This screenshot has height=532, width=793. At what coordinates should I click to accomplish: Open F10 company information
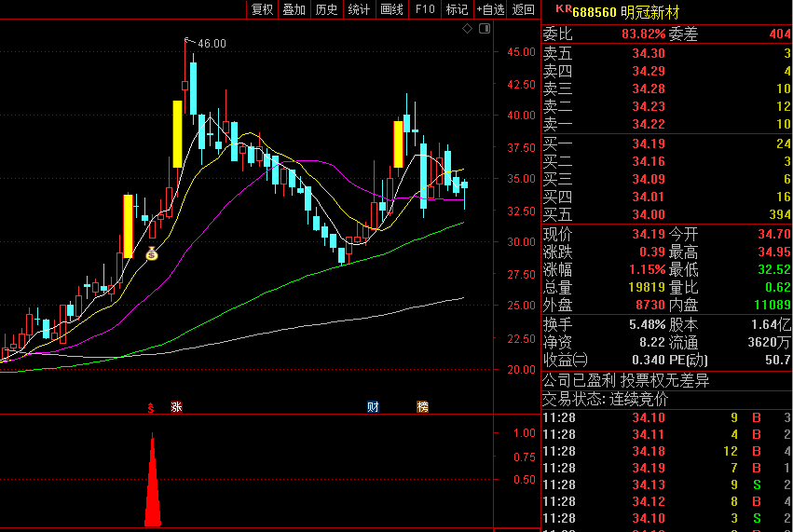click(425, 9)
